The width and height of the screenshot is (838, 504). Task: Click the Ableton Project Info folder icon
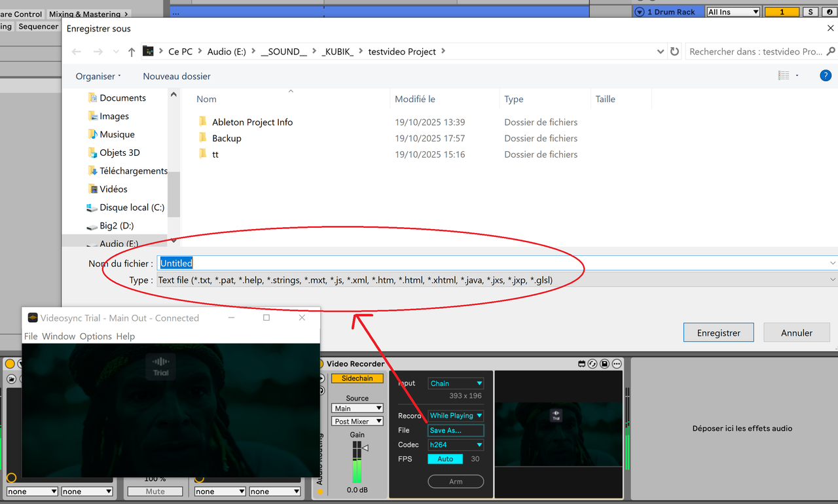click(202, 122)
